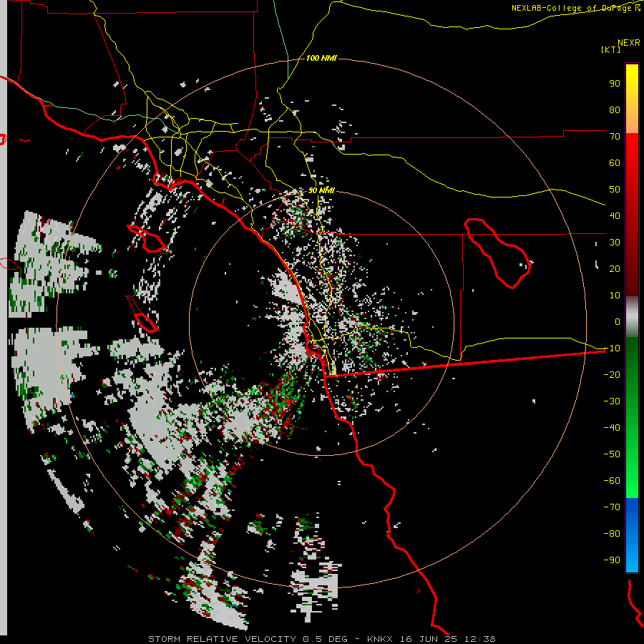Viewport: 644px width, 644px height.
Task: Click the positive 30 scale value
Action: [615, 243]
